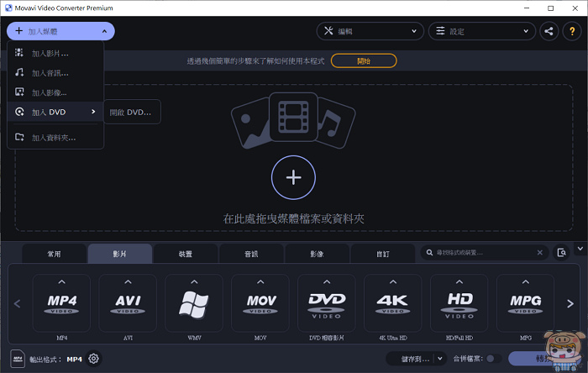Expand AVI presets with the chevron above it
The width and height of the screenshot is (588, 373).
[128, 282]
